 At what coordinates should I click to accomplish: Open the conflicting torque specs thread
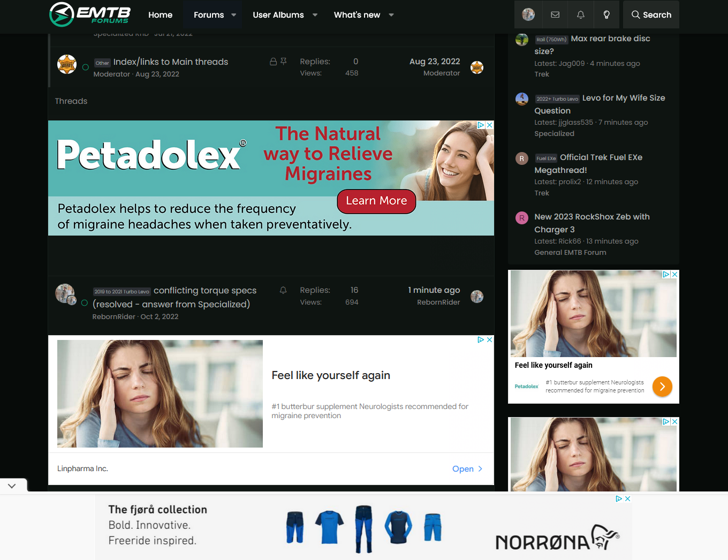pos(175,297)
